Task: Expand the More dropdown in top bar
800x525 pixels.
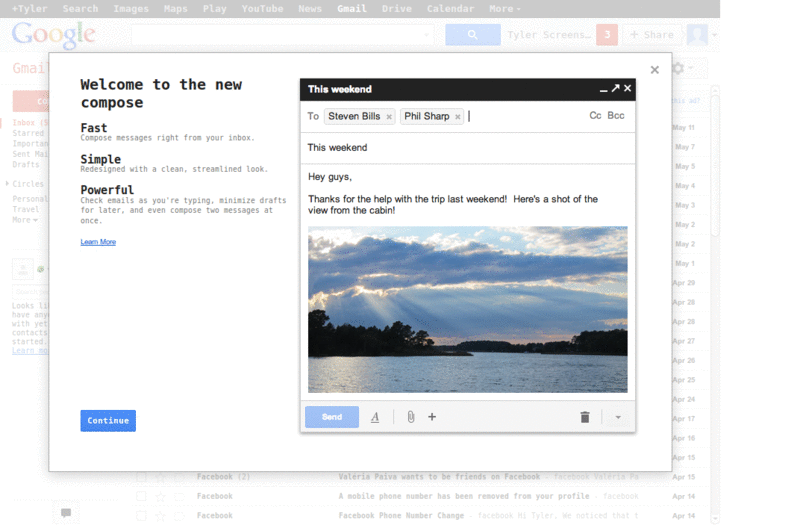Action: click(x=505, y=9)
